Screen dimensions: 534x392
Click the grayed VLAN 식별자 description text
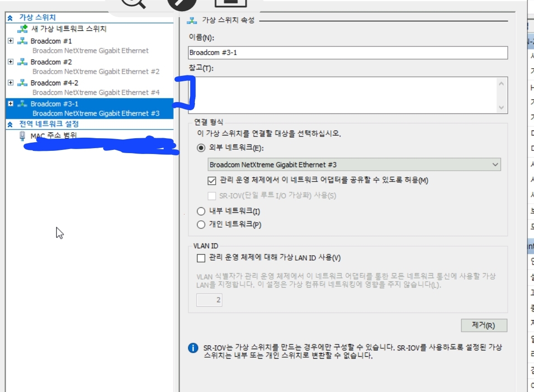pyautogui.click(x=345, y=280)
